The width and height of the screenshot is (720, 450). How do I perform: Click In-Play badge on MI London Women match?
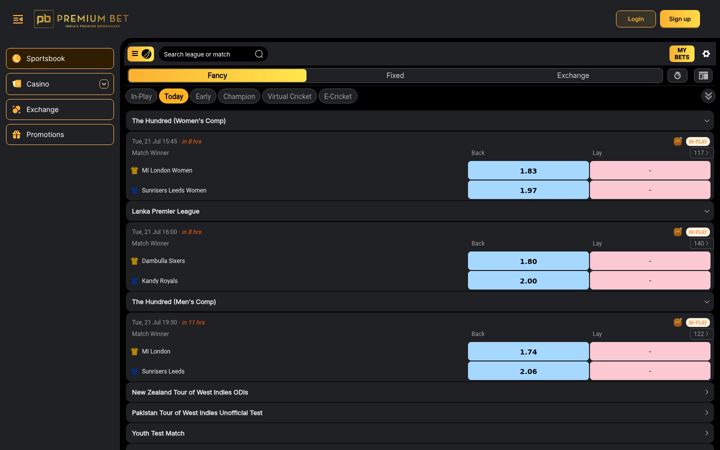(698, 141)
